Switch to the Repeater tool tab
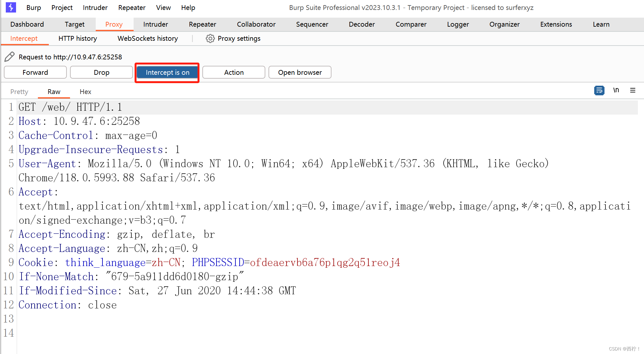 (x=202, y=24)
